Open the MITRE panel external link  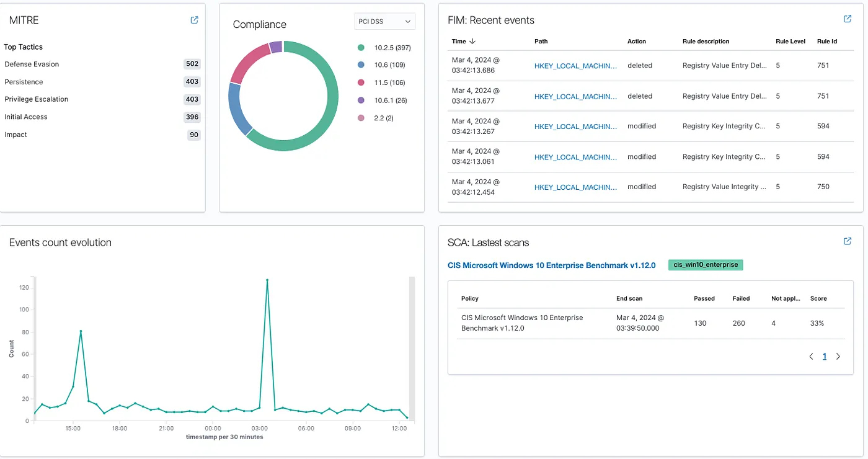194,20
